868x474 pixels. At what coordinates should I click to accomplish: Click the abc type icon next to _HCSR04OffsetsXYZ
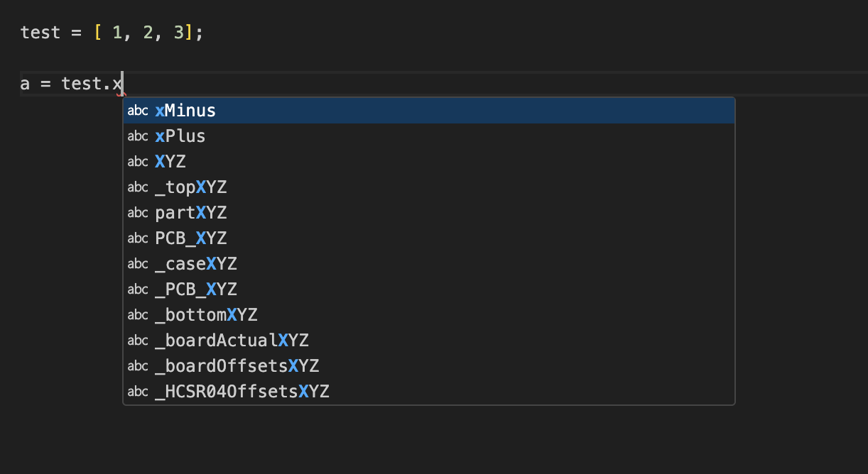(x=138, y=392)
